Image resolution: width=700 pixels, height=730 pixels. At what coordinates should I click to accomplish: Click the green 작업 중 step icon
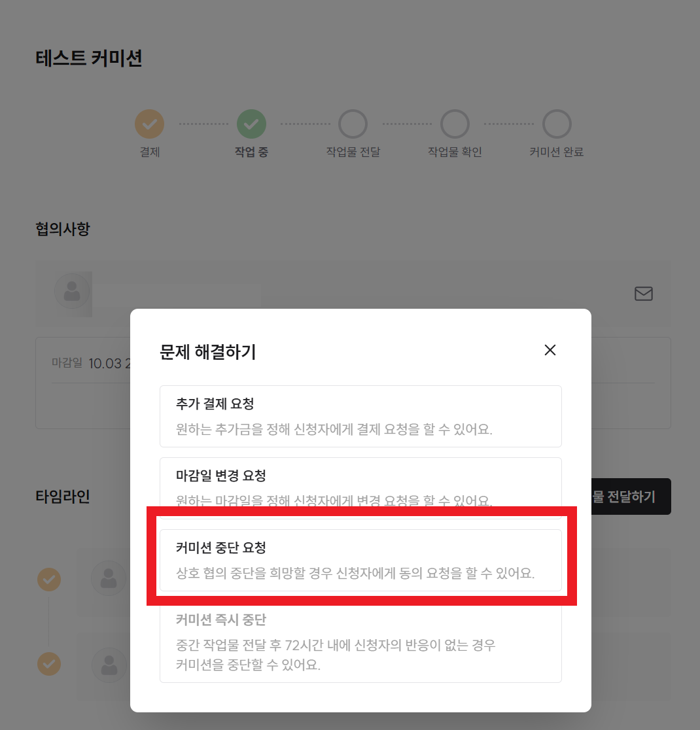[x=251, y=123]
